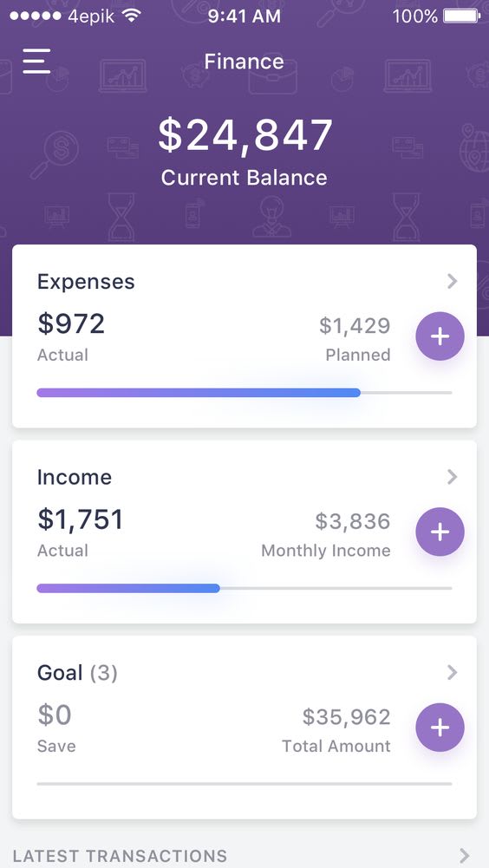Open the hamburger menu icon

point(36,61)
